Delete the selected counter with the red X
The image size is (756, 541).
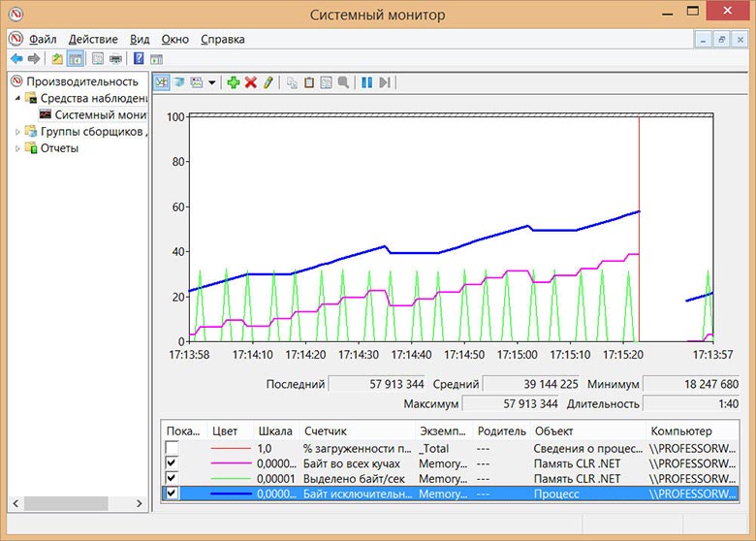click(251, 82)
